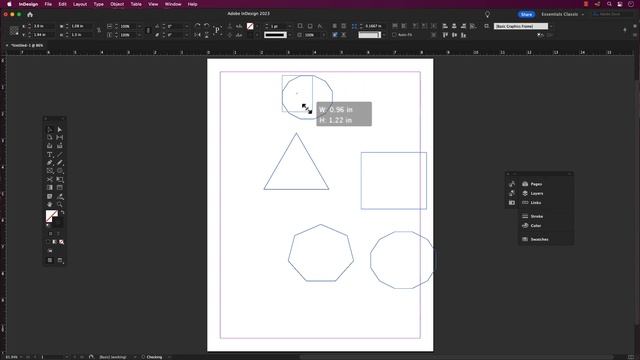The height and width of the screenshot is (360, 640).
Task: Select the Hand tool
Action: coord(50,204)
